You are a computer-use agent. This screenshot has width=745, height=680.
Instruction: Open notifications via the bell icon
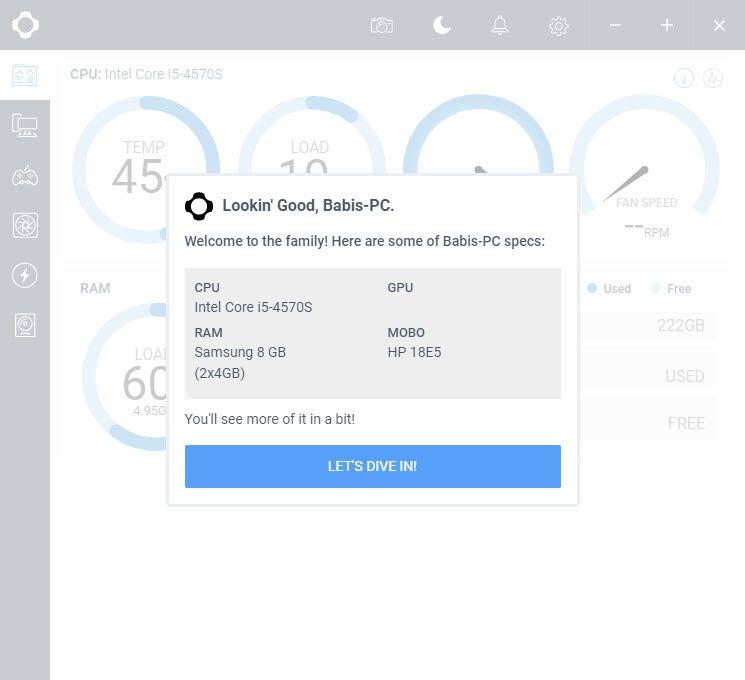[x=500, y=25]
